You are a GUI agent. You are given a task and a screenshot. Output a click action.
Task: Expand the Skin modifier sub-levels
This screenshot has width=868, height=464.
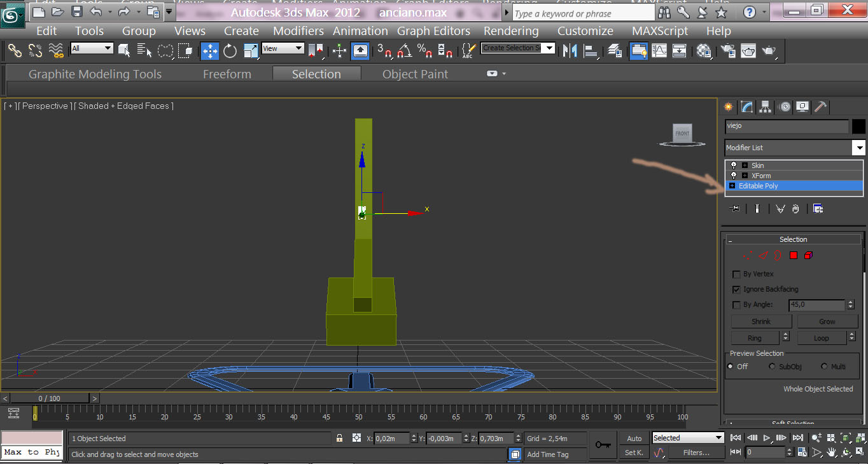[745, 165]
